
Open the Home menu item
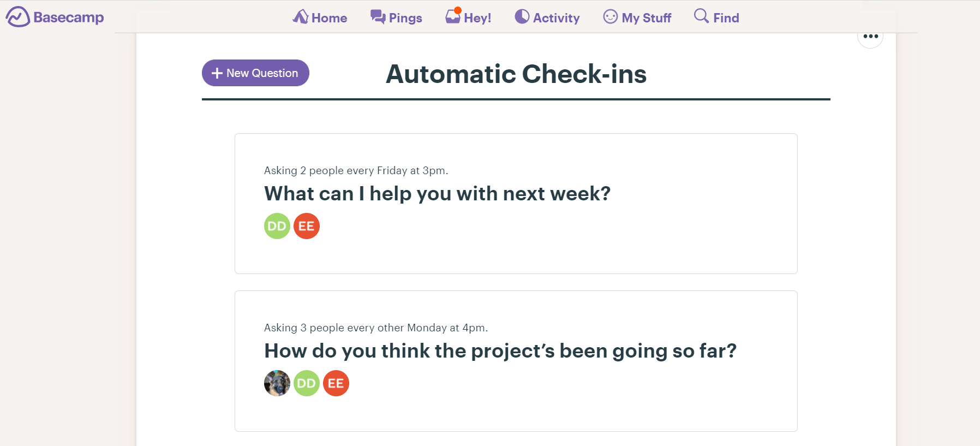point(329,18)
